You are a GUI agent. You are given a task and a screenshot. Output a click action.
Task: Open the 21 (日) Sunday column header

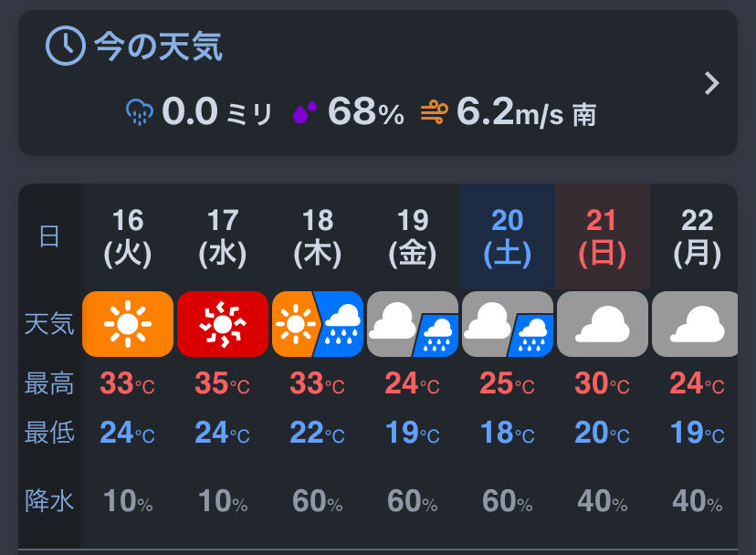(603, 237)
